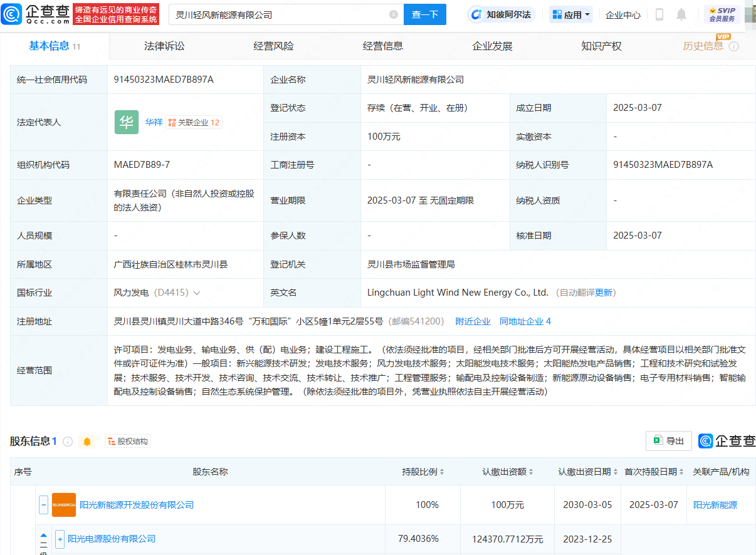
Task: Open 同地址企业 4 link
Action: click(525, 321)
